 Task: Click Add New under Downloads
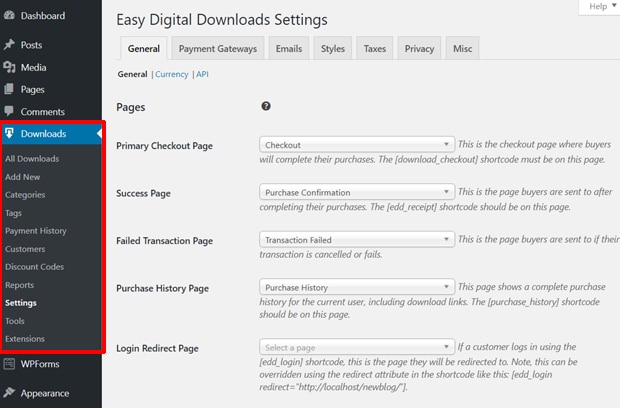pos(23,177)
